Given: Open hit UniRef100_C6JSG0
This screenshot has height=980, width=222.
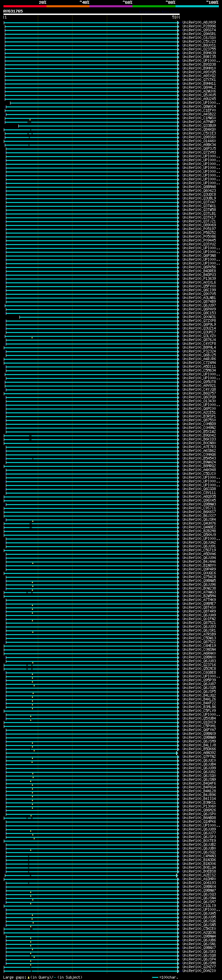Looking at the screenshot, I should coord(199,38).
